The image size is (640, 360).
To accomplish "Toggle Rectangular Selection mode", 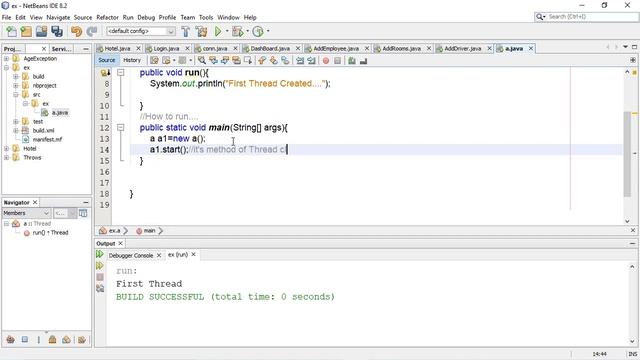I will click(x=247, y=60).
